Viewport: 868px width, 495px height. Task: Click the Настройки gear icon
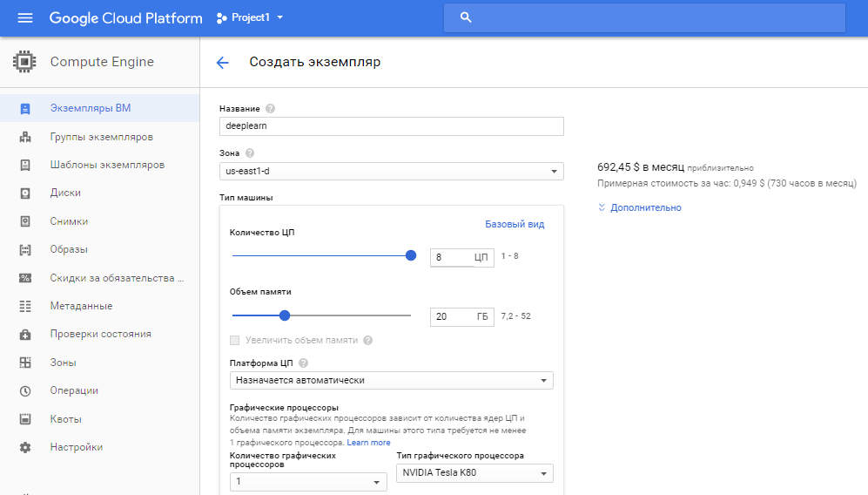tap(25, 447)
